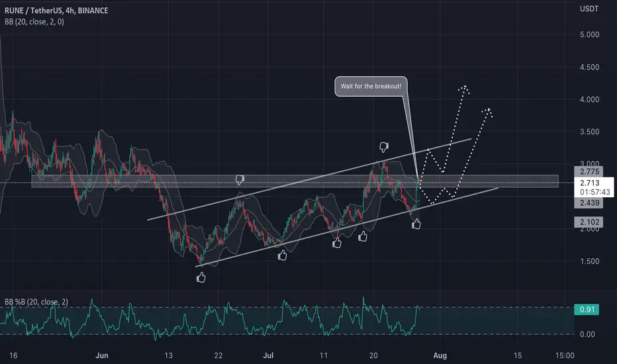Click the 16 date label on the time axis

13,355
